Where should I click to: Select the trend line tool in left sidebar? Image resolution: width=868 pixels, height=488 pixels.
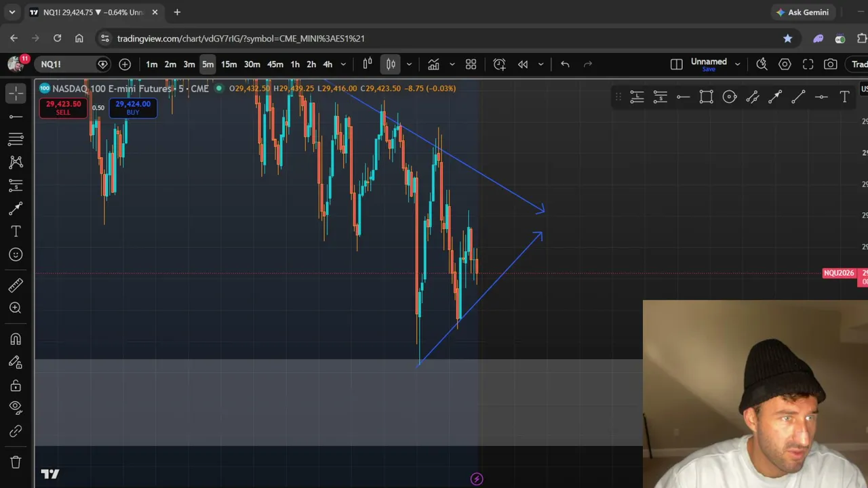coord(16,117)
